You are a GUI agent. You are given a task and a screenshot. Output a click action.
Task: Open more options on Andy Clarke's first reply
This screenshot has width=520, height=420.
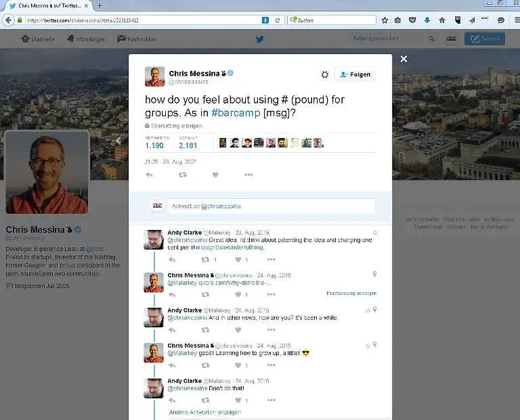(271, 259)
